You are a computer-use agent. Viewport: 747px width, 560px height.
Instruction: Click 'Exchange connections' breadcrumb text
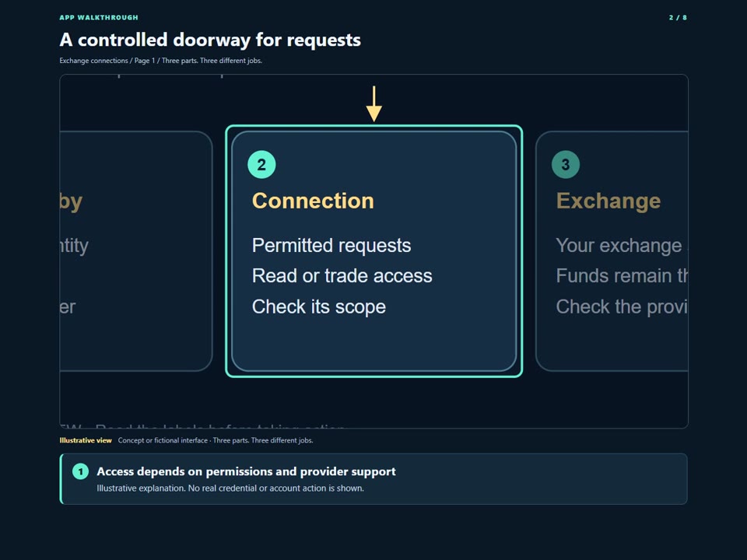94,61
